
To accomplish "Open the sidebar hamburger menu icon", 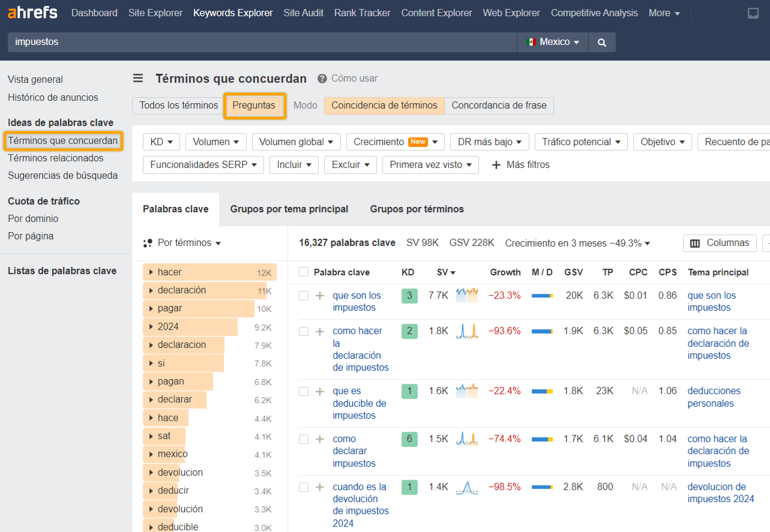I will [x=138, y=78].
